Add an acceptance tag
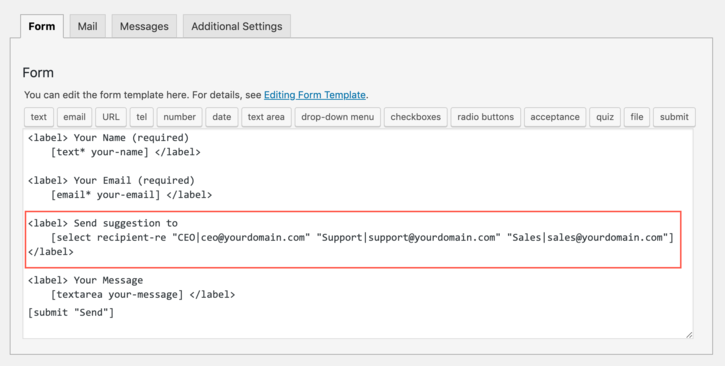 tap(555, 117)
